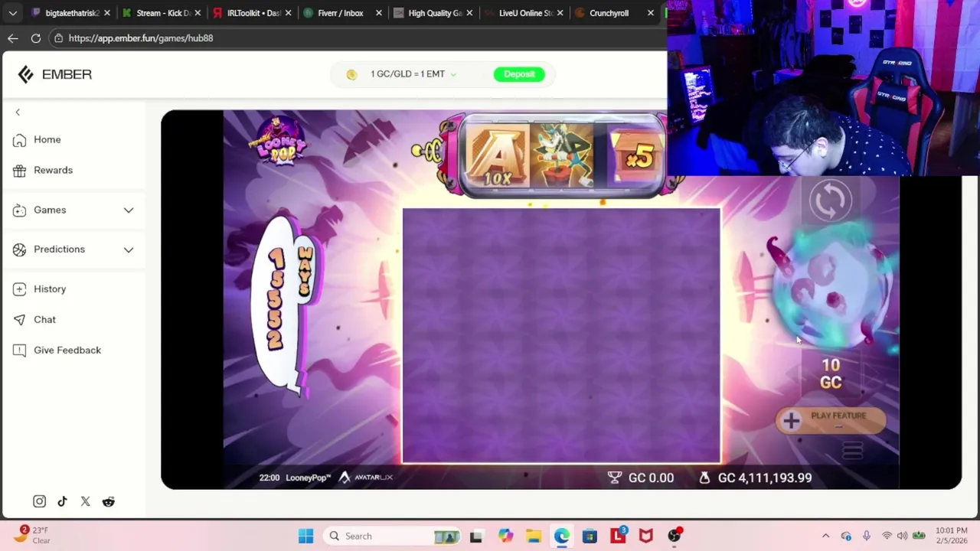Open Copilot from the taskbar

[505, 536]
